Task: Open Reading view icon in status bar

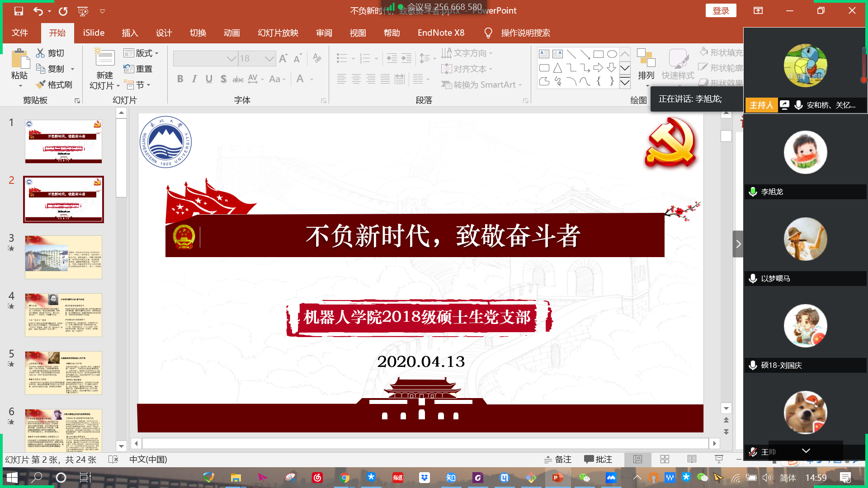Action: tap(692, 459)
